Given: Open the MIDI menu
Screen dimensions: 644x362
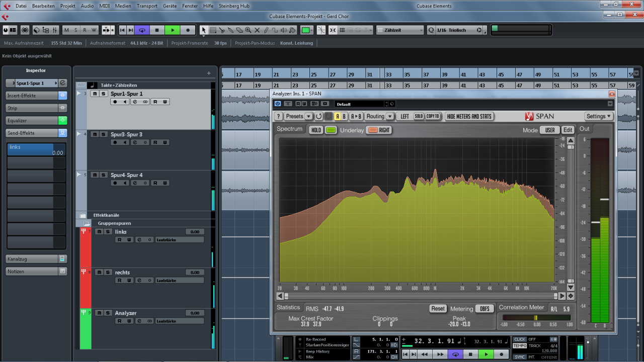Looking at the screenshot, I should click(105, 6).
